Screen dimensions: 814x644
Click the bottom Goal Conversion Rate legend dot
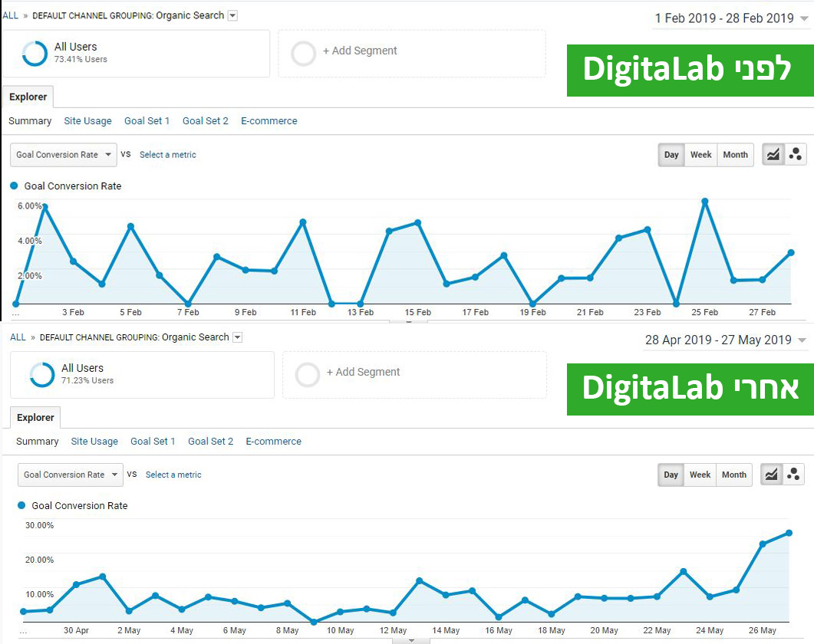pos(21,505)
